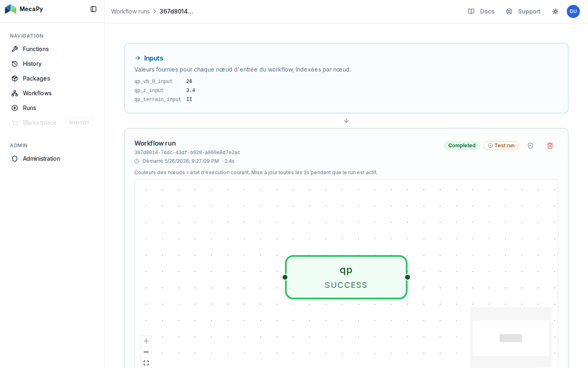Click the Functions wrench icon

[15, 49]
